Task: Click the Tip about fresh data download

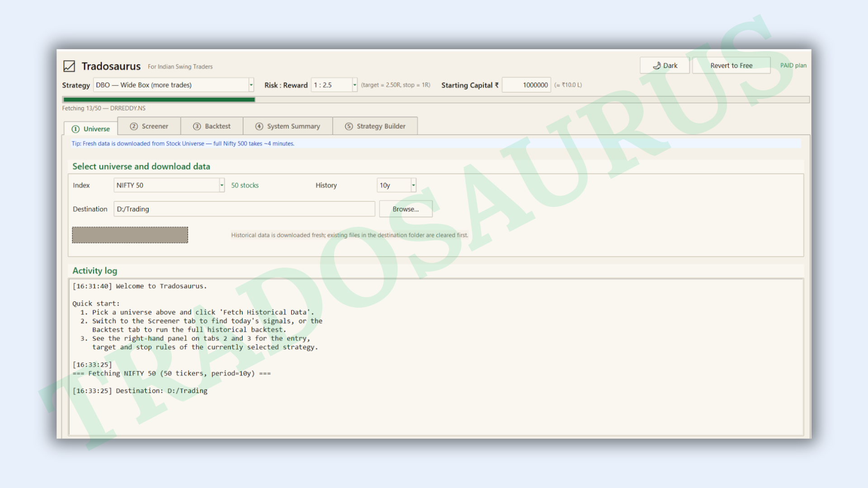Action: click(x=183, y=144)
